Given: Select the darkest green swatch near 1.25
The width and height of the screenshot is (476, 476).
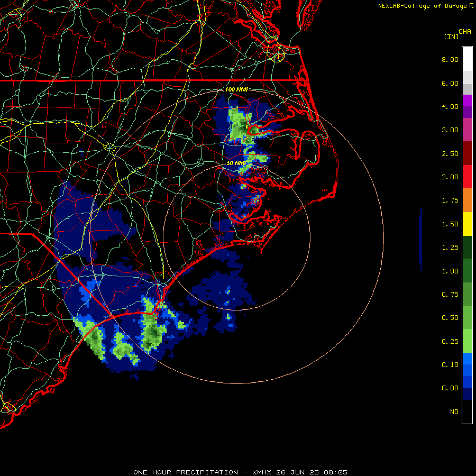Looking at the screenshot, I should (467, 247).
